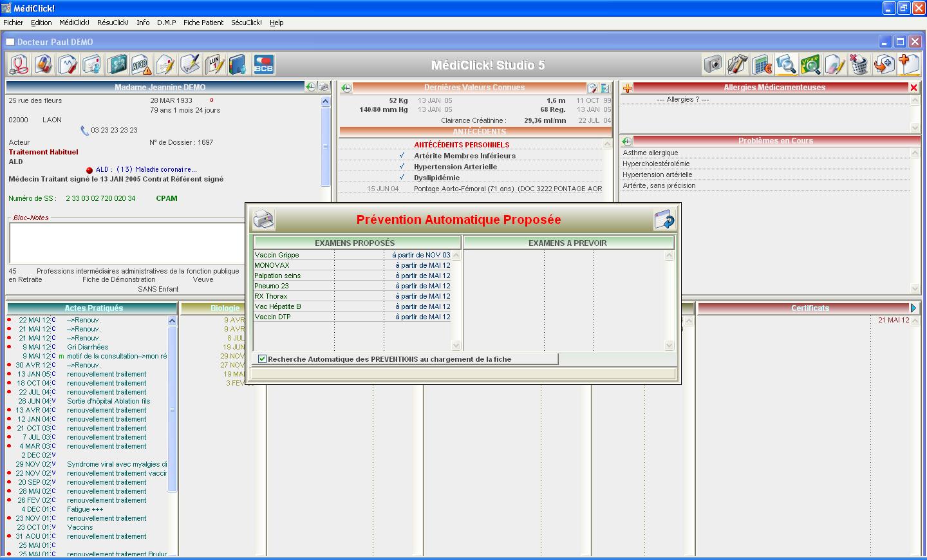Open the Carte Vitale search icon
The height and width of the screenshot is (560, 927).
810,64
